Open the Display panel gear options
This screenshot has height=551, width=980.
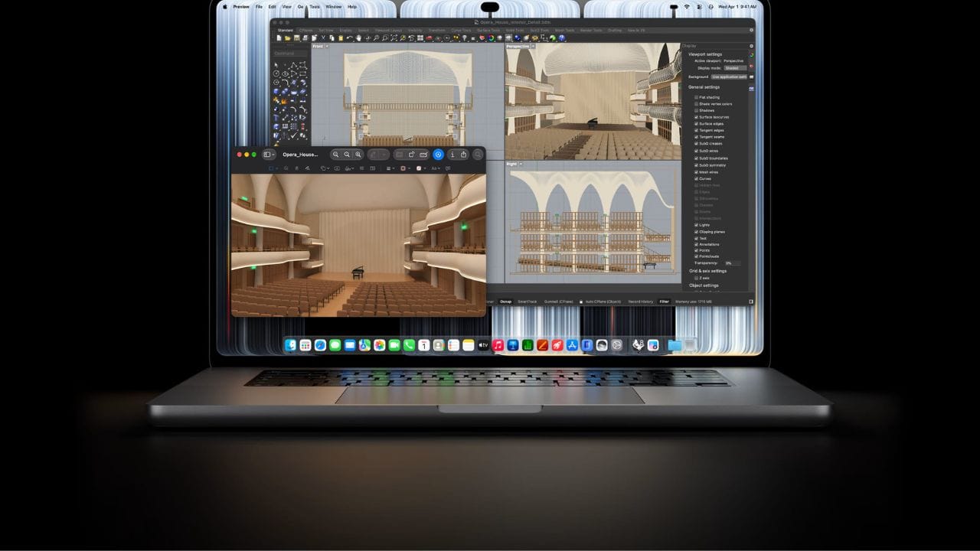click(751, 46)
